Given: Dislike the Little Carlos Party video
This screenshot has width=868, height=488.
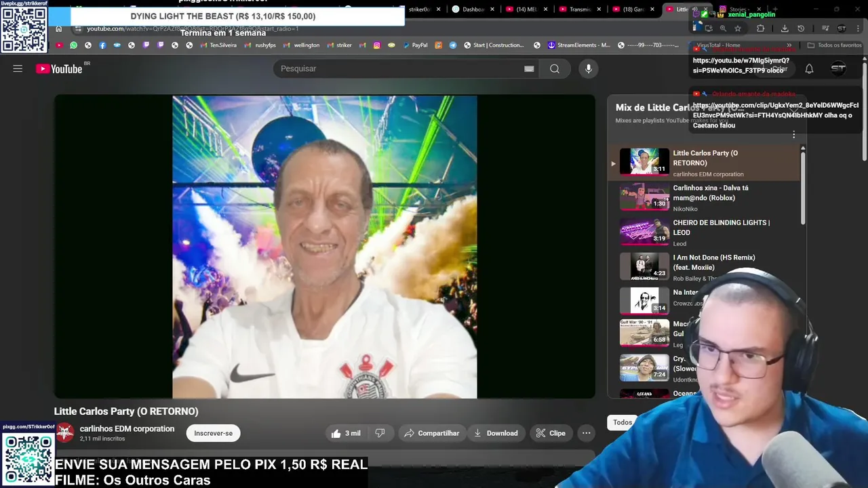Looking at the screenshot, I should click(380, 433).
